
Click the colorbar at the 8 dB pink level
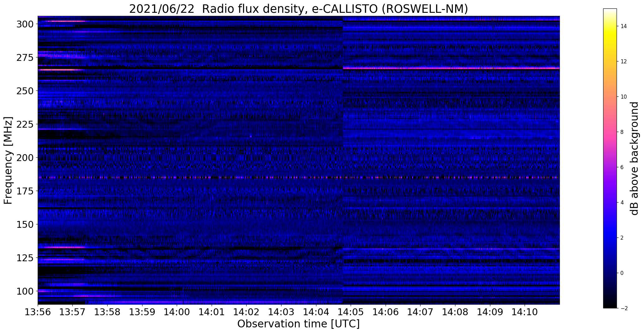610,132
